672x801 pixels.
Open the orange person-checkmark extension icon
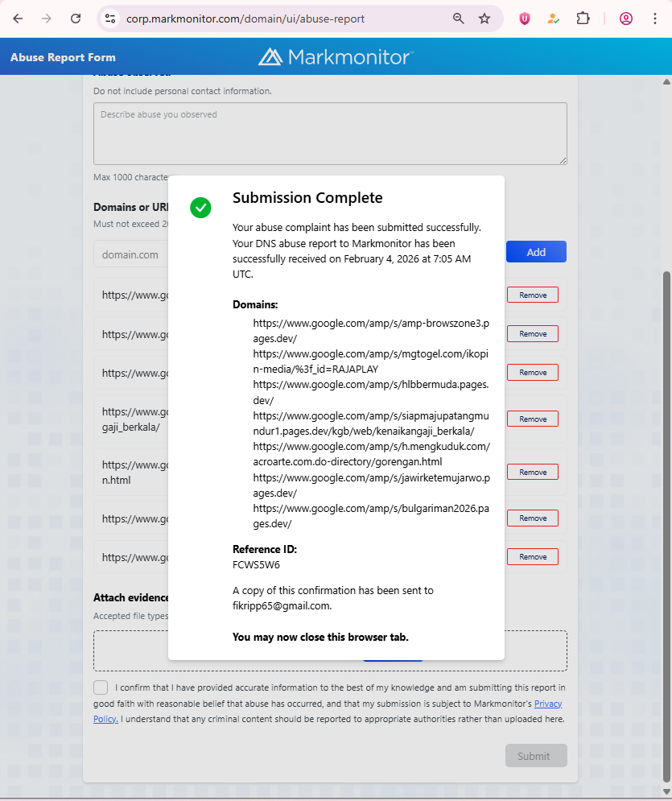click(x=553, y=19)
